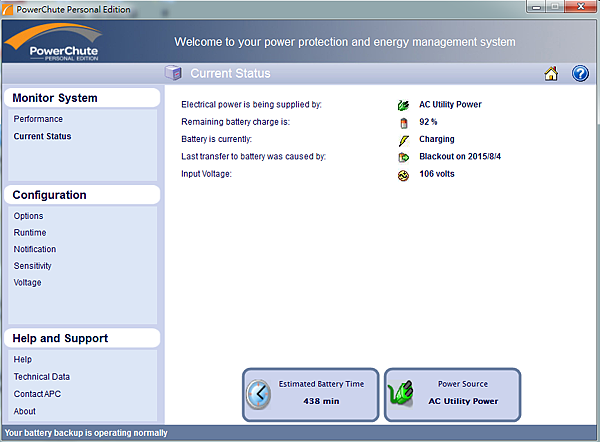The height and width of the screenshot is (442, 600).
Task: Open the Runtime configuration page
Action: click(x=30, y=233)
